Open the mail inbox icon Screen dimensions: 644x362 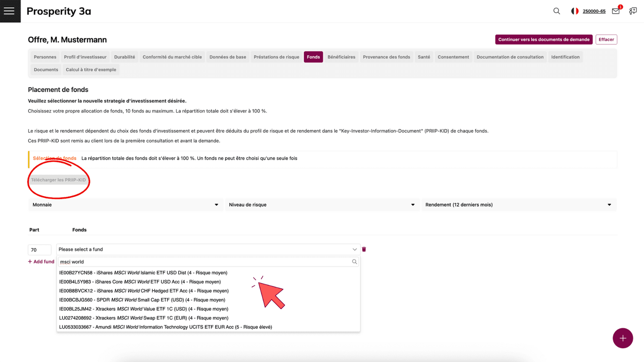coord(615,11)
